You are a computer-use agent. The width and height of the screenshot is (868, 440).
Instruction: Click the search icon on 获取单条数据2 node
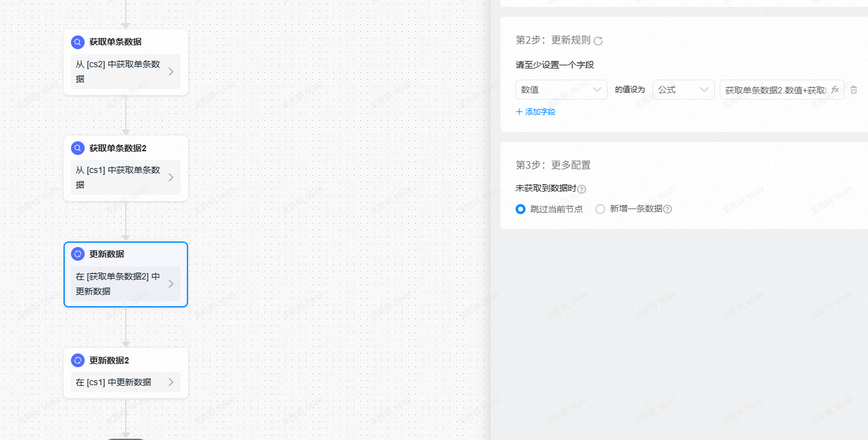pos(78,148)
